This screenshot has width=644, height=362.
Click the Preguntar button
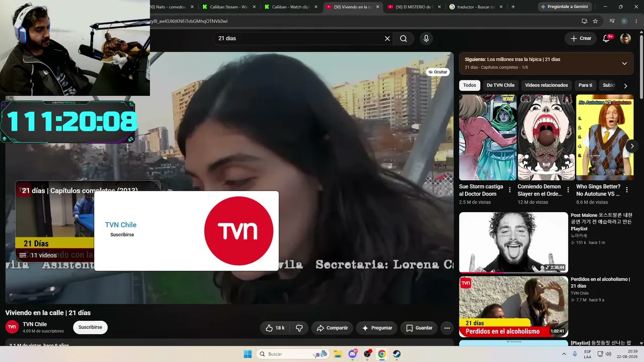[377, 328]
